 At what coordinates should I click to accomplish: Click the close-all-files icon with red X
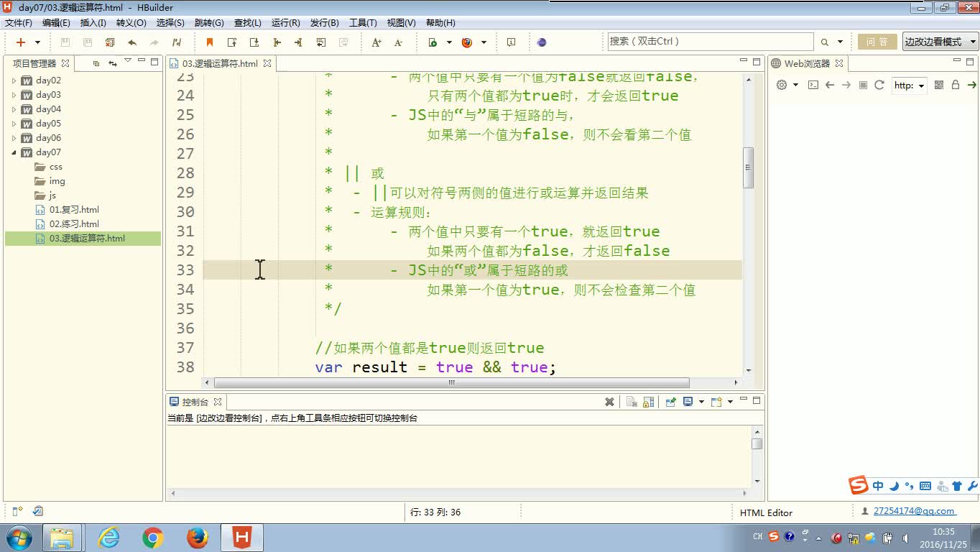point(110,42)
